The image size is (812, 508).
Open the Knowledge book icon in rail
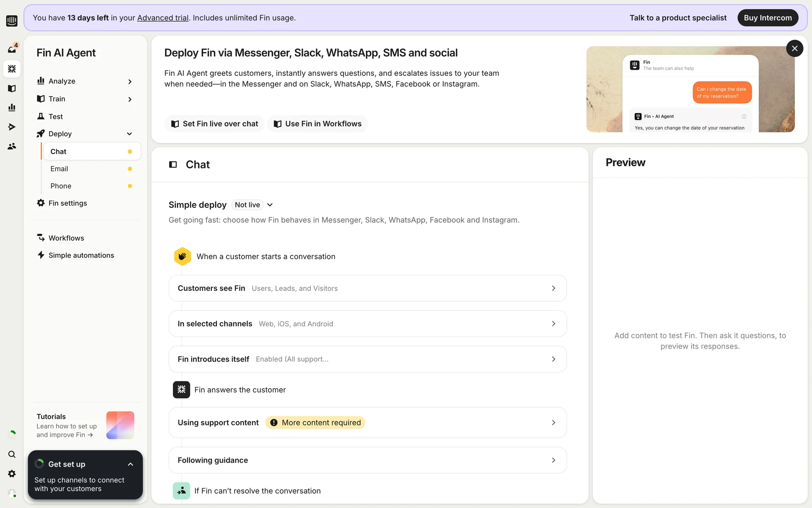[12, 88]
